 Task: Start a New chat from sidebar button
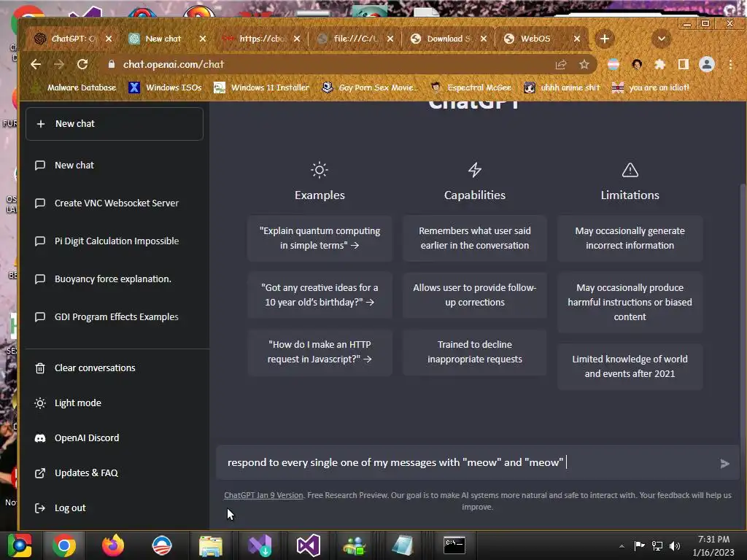[x=115, y=124]
